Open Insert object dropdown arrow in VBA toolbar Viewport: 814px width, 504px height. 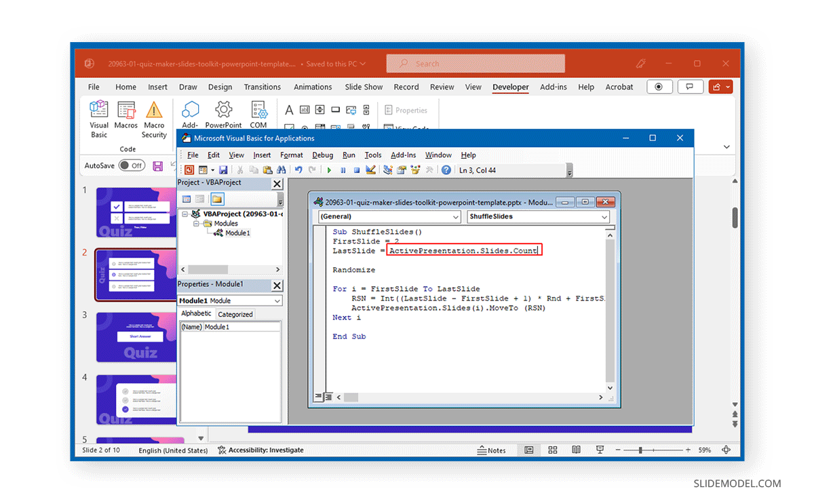click(212, 170)
